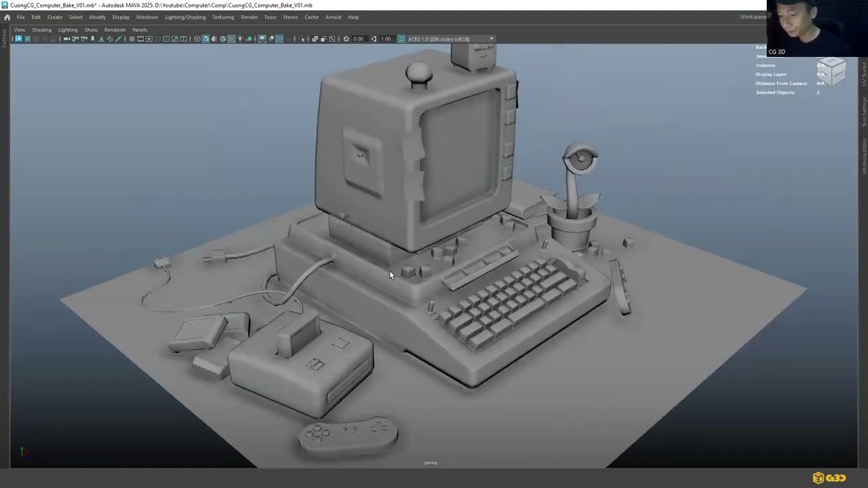The width and height of the screenshot is (868, 488).
Task: Open the panel Lighting menu
Action: coord(68,30)
